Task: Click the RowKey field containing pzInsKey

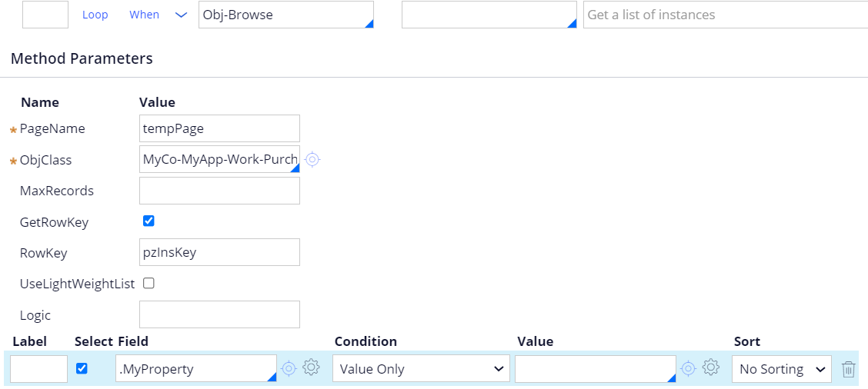Action: tap(220, 252)
